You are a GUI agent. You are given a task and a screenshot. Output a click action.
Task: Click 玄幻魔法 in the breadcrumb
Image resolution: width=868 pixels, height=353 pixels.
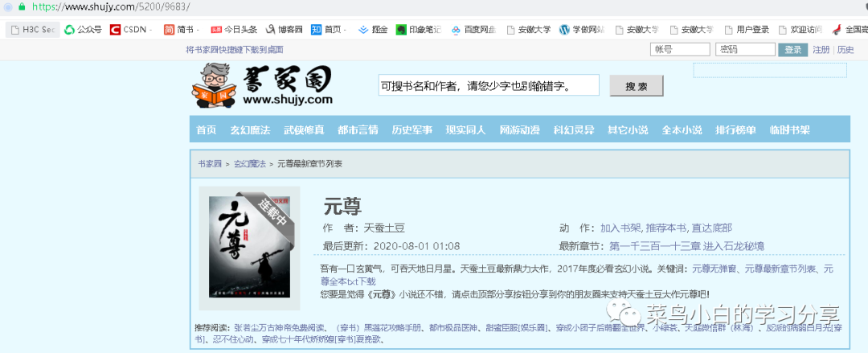[250, 163]
